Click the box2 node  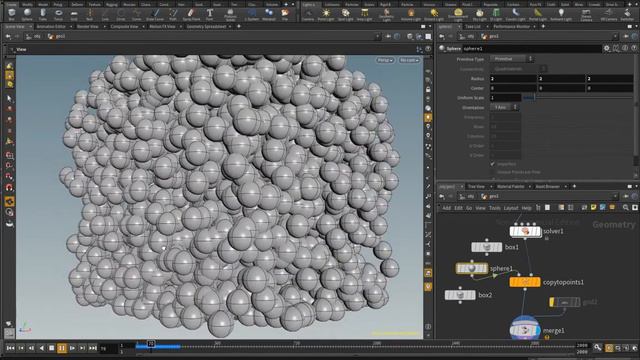[460, 295]
